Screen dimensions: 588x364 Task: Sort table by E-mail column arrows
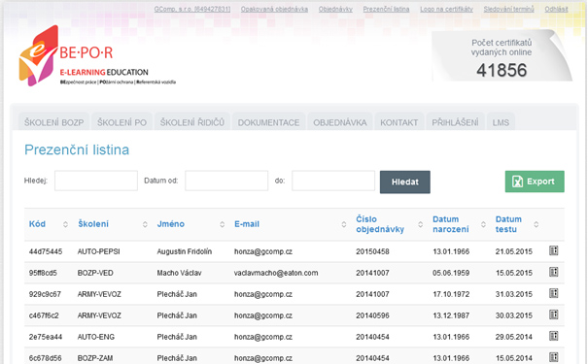tap(343, 224)
